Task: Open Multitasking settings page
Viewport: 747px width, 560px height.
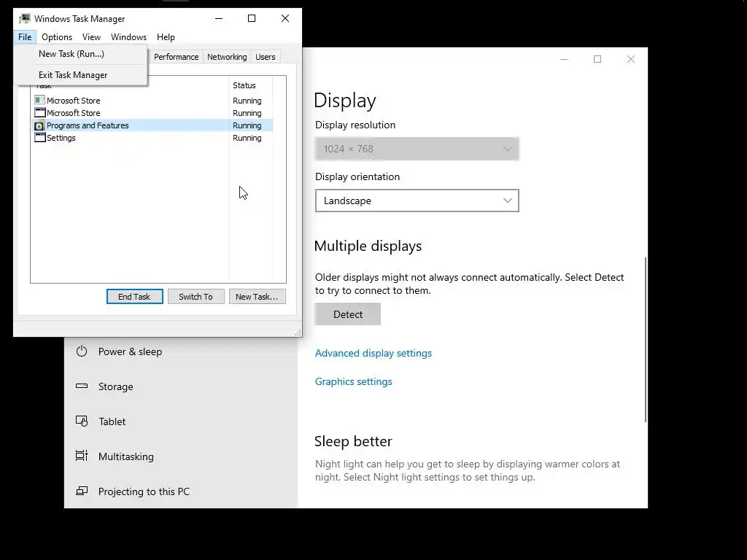Action: tap(181, 456)
